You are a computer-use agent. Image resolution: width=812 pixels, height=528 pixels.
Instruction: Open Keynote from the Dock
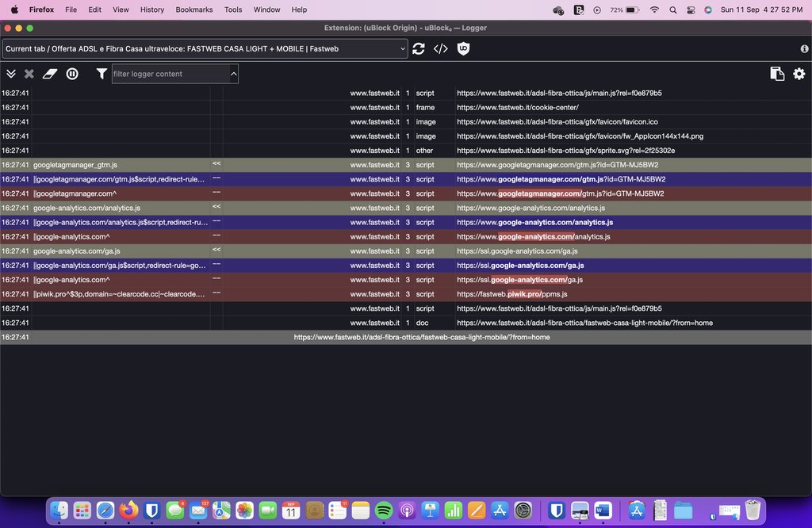point(430,511)
